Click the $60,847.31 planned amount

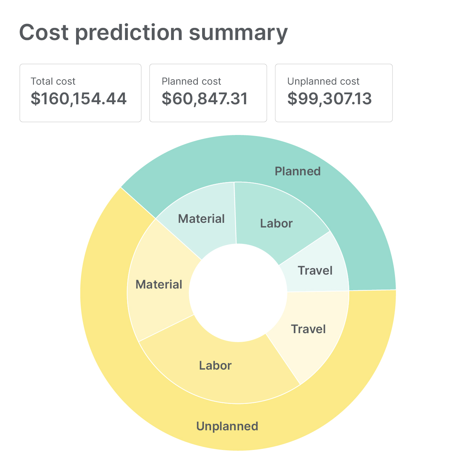click(x=205, y=99)
